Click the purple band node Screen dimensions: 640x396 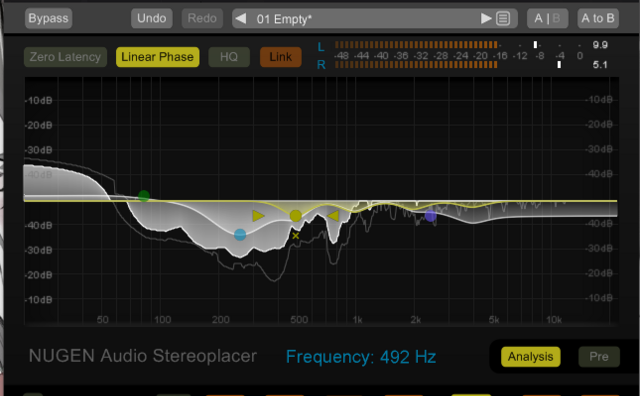[x=430, y=216]
